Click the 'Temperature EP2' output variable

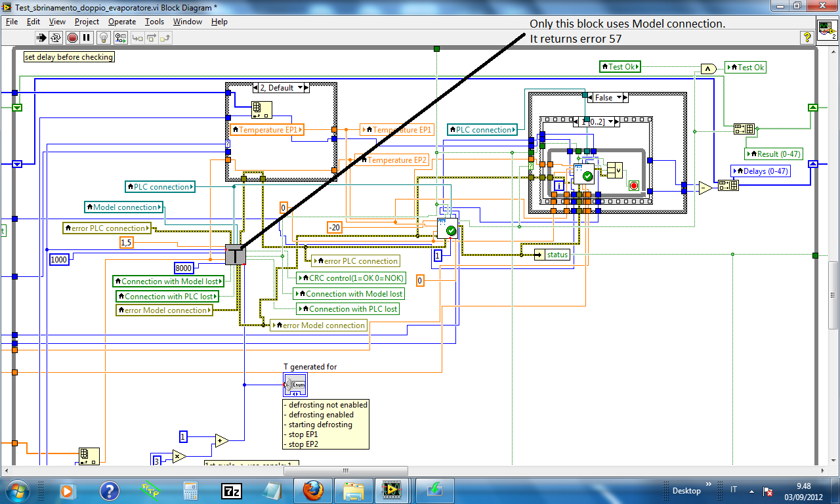391,160
